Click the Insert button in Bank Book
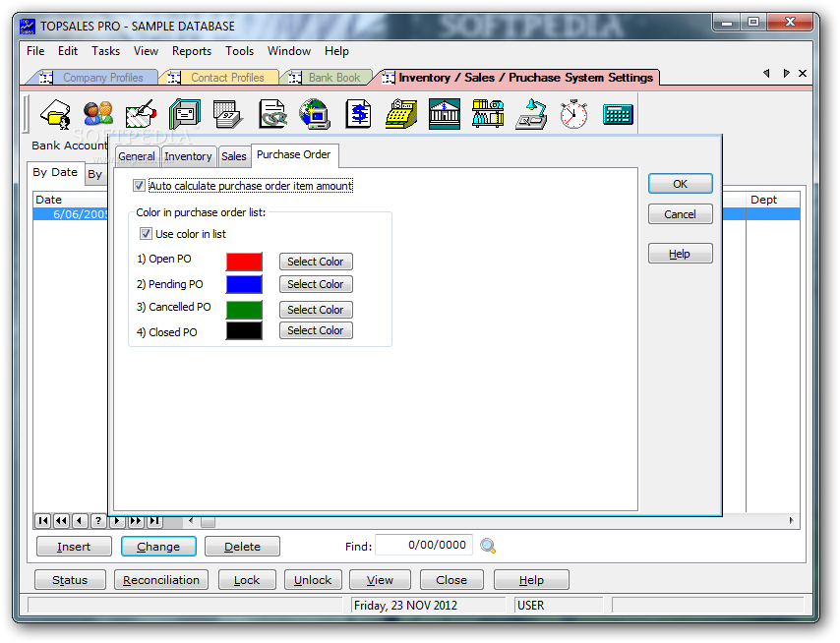Image resolution: width=840 pixels, height=643 pixels. (74, 547)
